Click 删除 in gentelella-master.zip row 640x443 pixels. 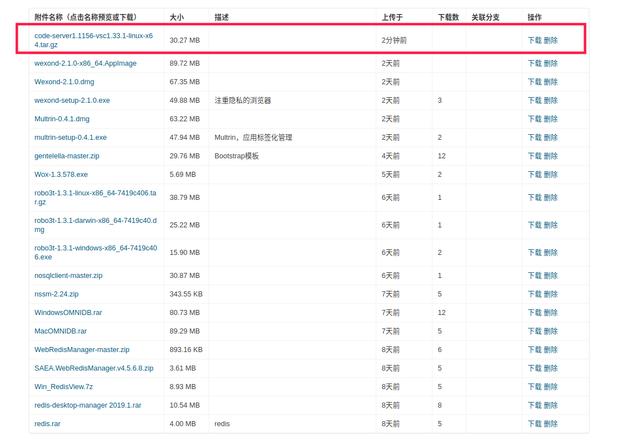click(x=551, y=156)
